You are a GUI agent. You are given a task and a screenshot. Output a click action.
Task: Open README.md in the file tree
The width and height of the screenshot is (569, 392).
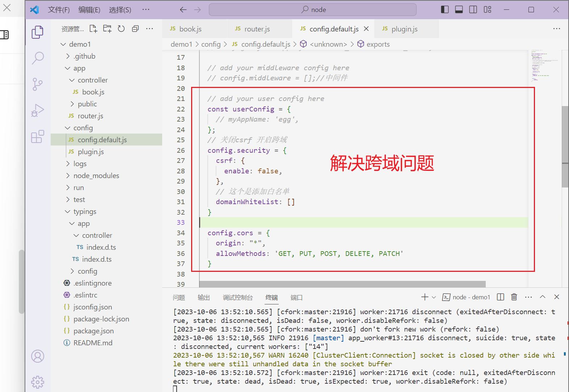pyautogui.click(x=106, y=343)
